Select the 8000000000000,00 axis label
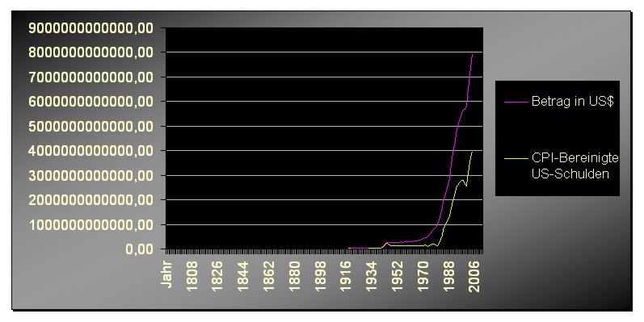Image resolution: width=644 pixels, height=322 pixels. (90, 52)
